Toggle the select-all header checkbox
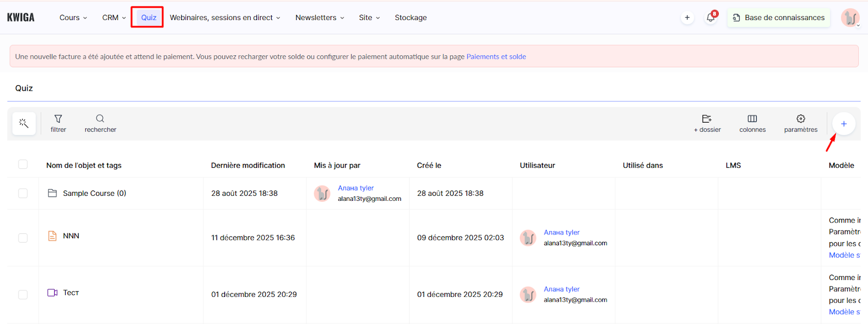Viewport: 868px width, 324px height. coord(23,164)
